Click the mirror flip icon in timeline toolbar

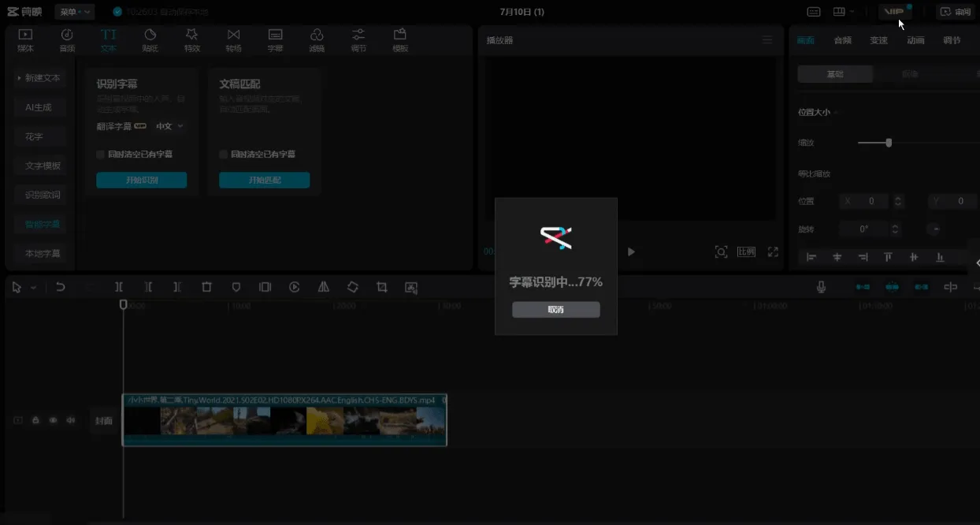coord(323,288)
